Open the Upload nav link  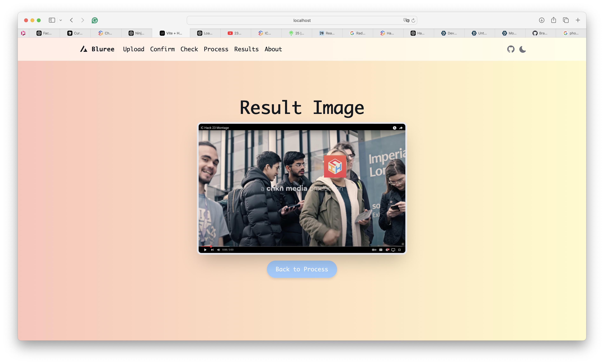[x=134, y=49]
